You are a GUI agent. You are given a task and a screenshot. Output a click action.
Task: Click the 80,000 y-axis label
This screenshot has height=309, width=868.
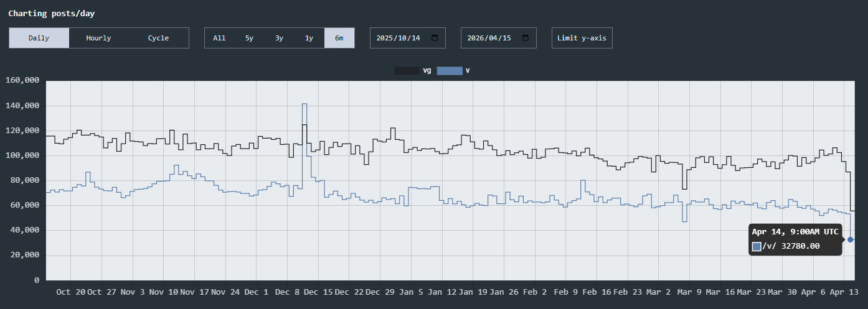point(25,180)
